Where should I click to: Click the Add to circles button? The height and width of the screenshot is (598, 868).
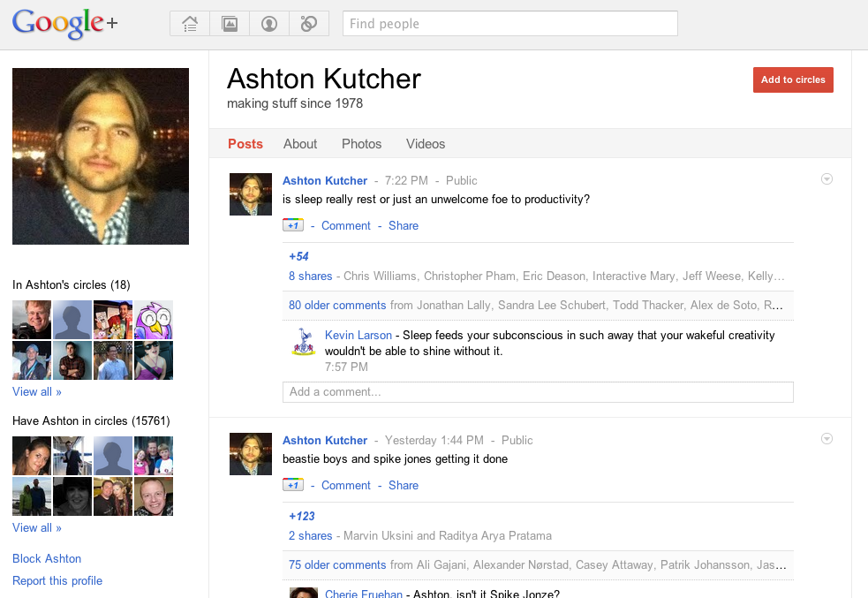[793, 79]
